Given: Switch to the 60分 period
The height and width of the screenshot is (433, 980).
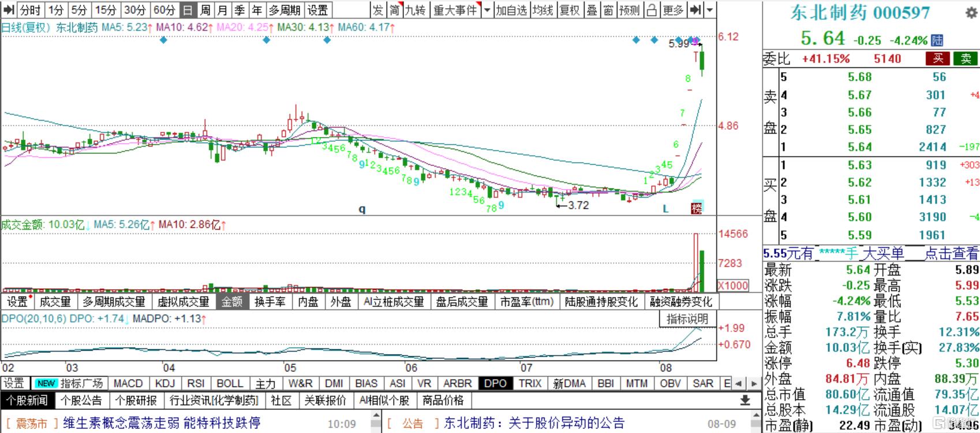Looking at the screenshot, I should 164,10.
